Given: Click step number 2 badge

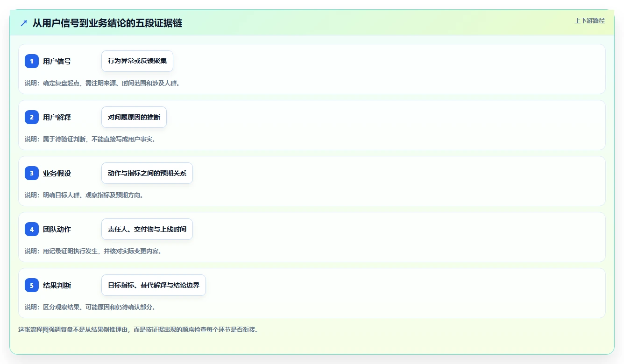Looking at the screenshot, I should pyautogui.click(x=32, y=117).
